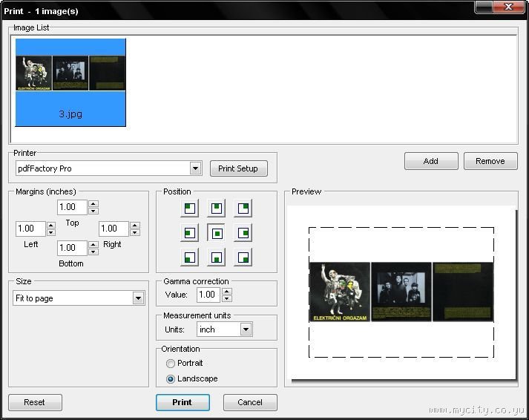Viewport: 529px width, 420px height.
Task: Increase the Right margin value
Action: (x=135, y=225)
